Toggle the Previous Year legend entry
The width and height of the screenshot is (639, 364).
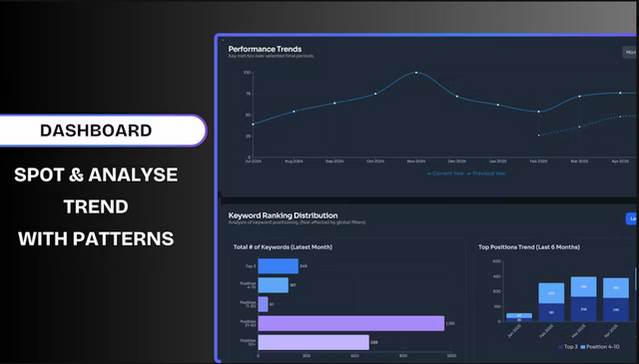tap(486, 174)
